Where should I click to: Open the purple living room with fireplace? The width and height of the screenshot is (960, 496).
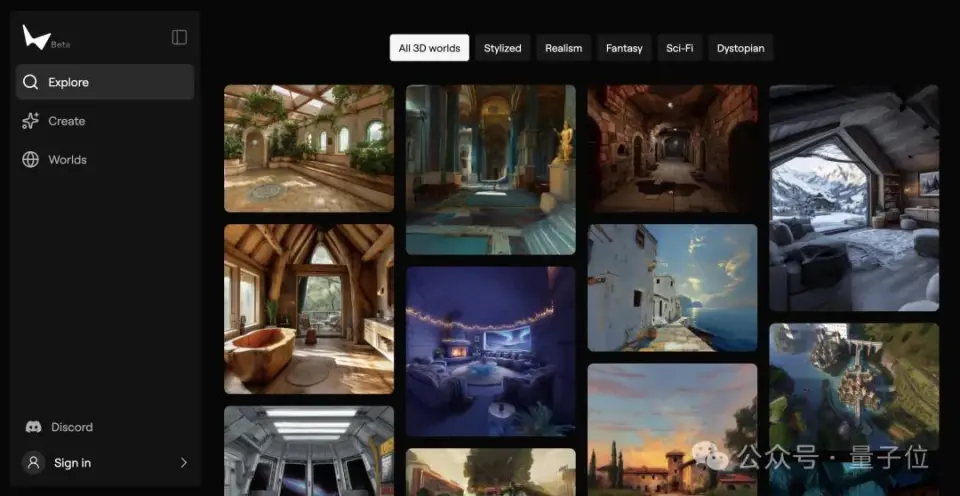pos(490,350)
